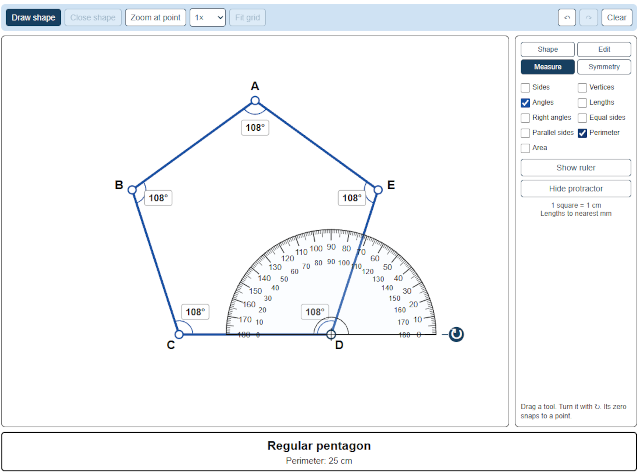This screenshot has height=476, width=640.
Task: Tick the Parallel sides checkbox
Action: pyautogui.click(x=525, y=133)
